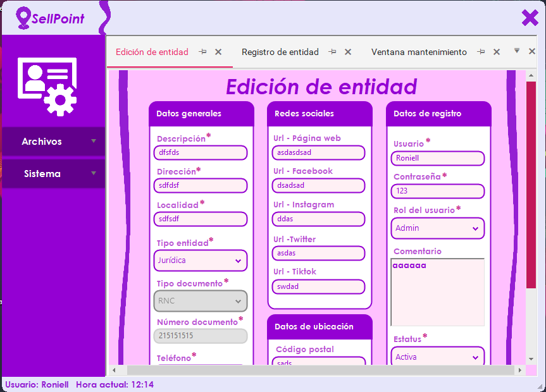This screenshot has height=392, width=546.
Task: Click the Sistema dropdown arrow
Action: pyautogui.click(x=94, y=173)
